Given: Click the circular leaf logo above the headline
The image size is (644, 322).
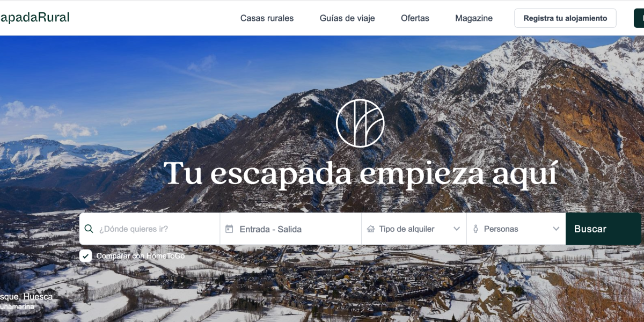Looking at the screenshot, I should (x=360, y=123).
